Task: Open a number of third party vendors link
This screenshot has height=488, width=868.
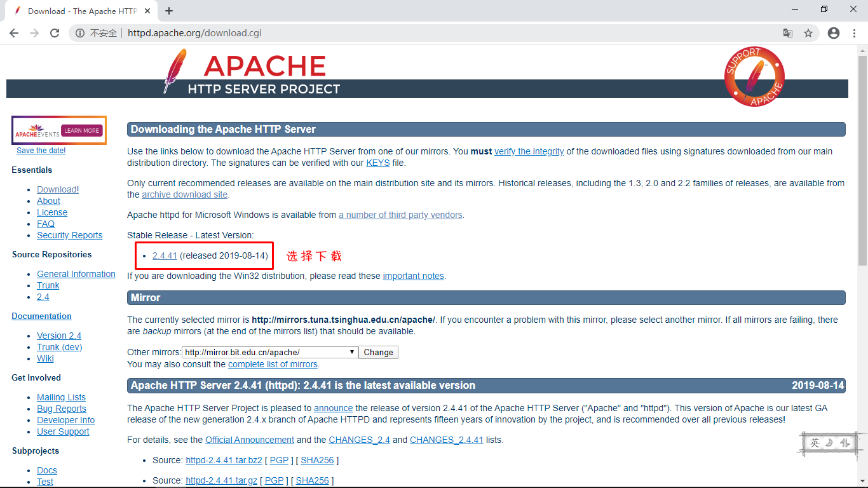Action: (x=400, y=215)
